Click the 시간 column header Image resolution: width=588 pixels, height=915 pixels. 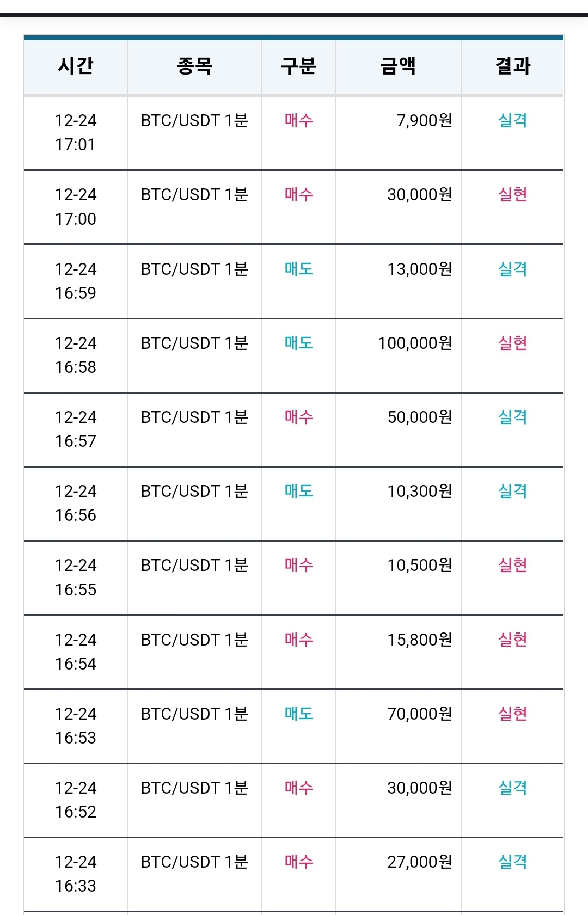76,66
